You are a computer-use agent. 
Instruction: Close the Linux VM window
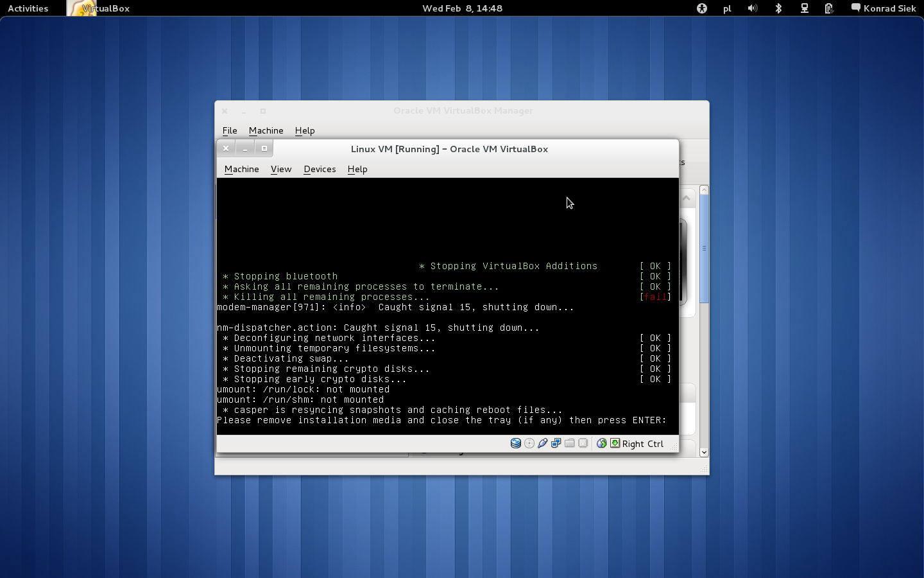[226, 148]
